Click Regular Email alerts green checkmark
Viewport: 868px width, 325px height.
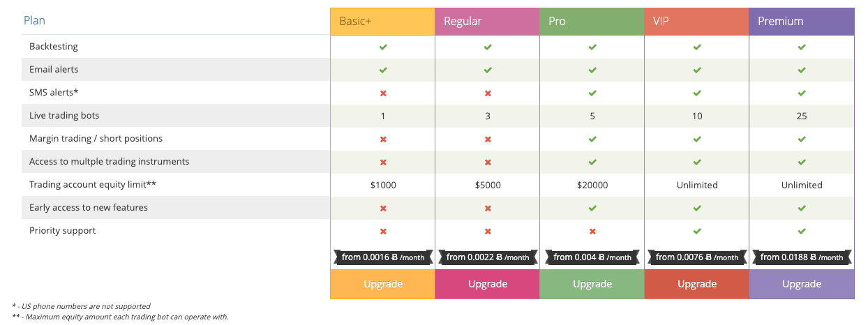point(488,70)
